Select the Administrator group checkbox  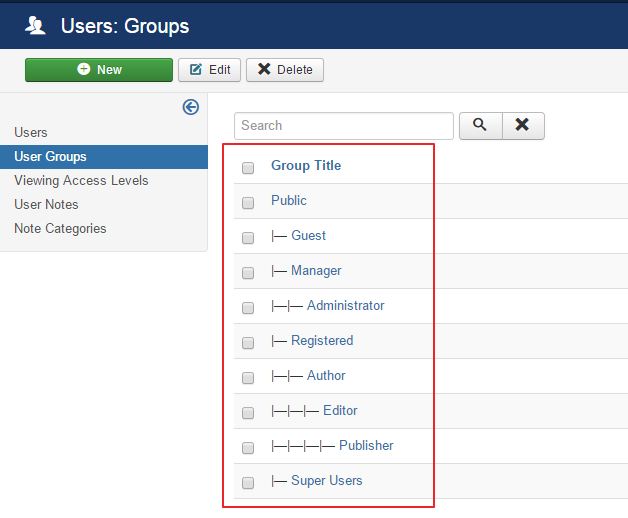point(248,308)
